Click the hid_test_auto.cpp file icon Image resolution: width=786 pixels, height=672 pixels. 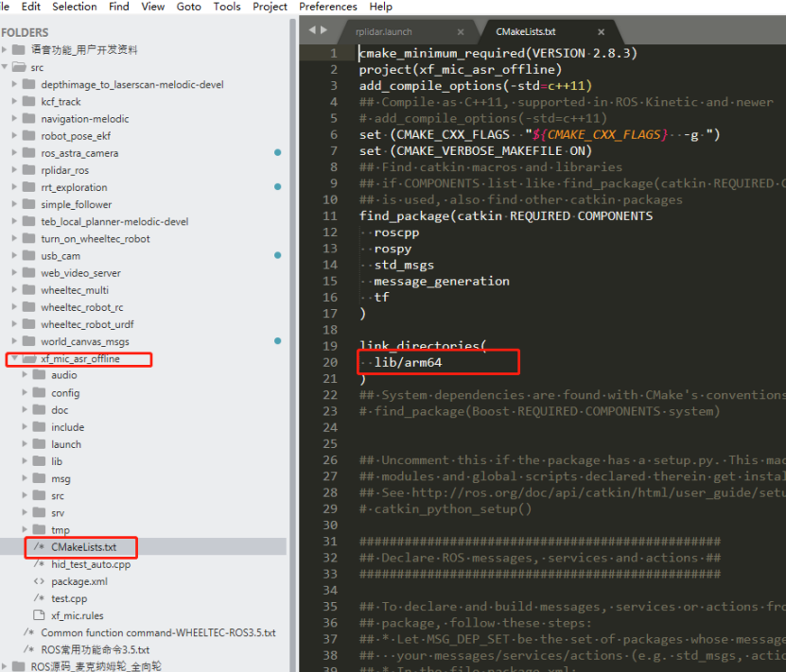(39, 564)
